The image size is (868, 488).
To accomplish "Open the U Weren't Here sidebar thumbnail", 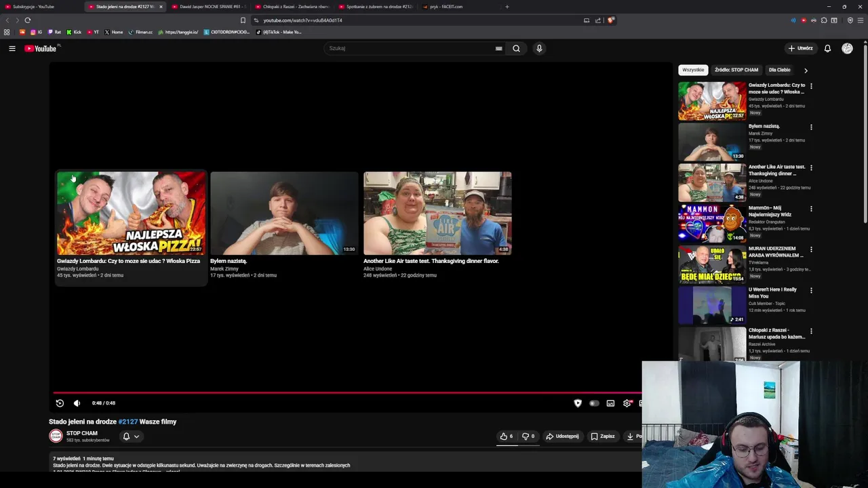I will click(x=712, y=305).
